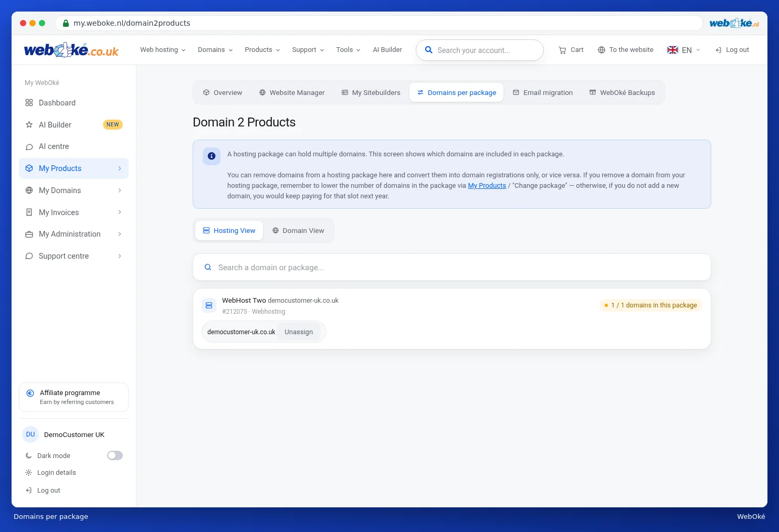Click the UK flag language icon

point(672,50)
